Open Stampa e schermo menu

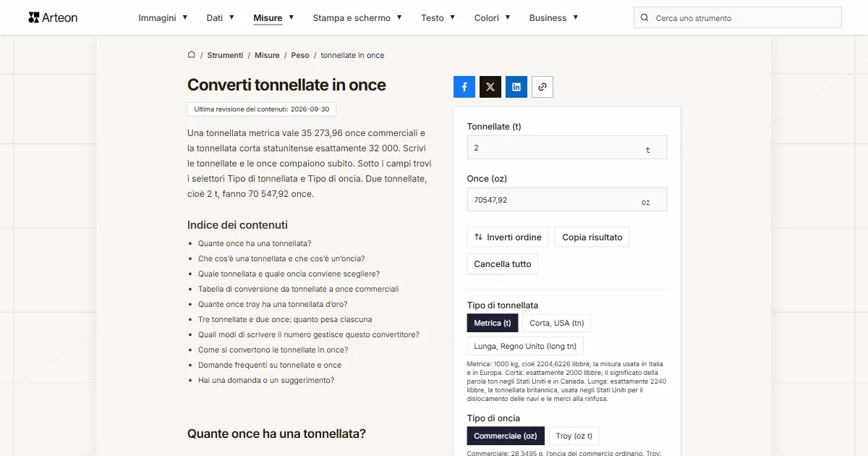tap(357, 18)
